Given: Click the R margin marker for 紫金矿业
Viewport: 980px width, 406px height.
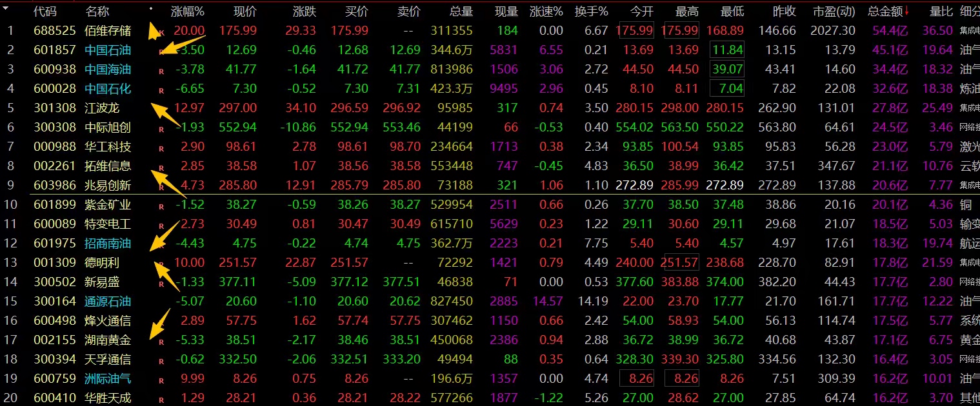Looking at the screenshot, I should 161,208.
